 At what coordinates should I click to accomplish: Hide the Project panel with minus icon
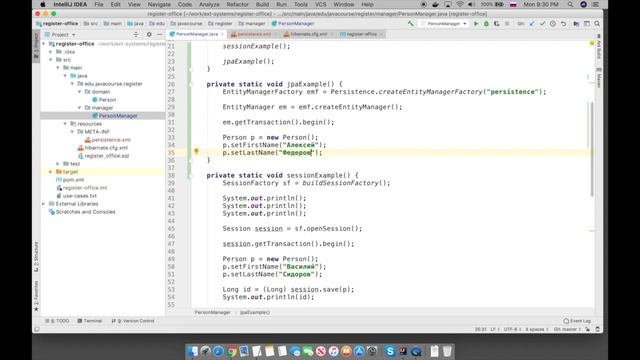click(160, 35)
